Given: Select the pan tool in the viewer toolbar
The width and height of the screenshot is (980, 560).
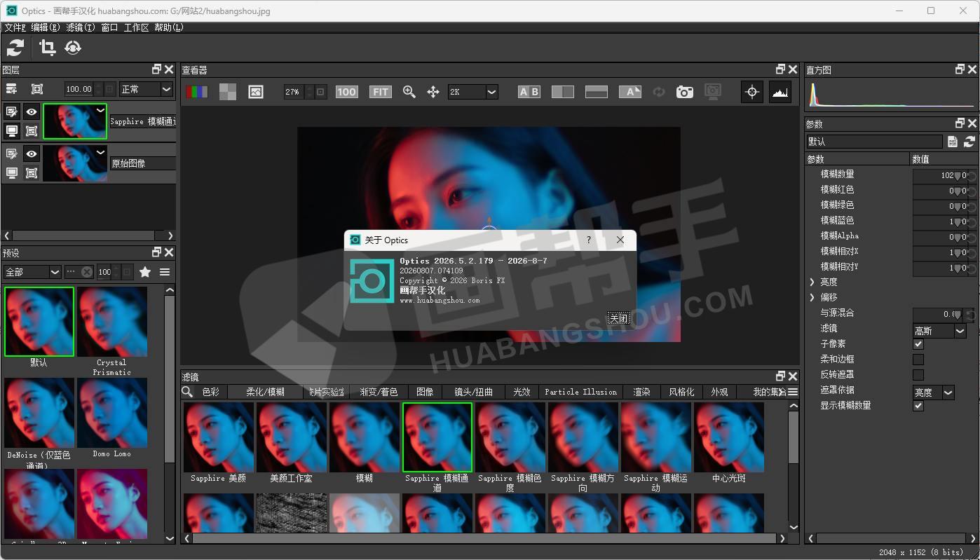Looking at the screenshot, I should (433, 92).
